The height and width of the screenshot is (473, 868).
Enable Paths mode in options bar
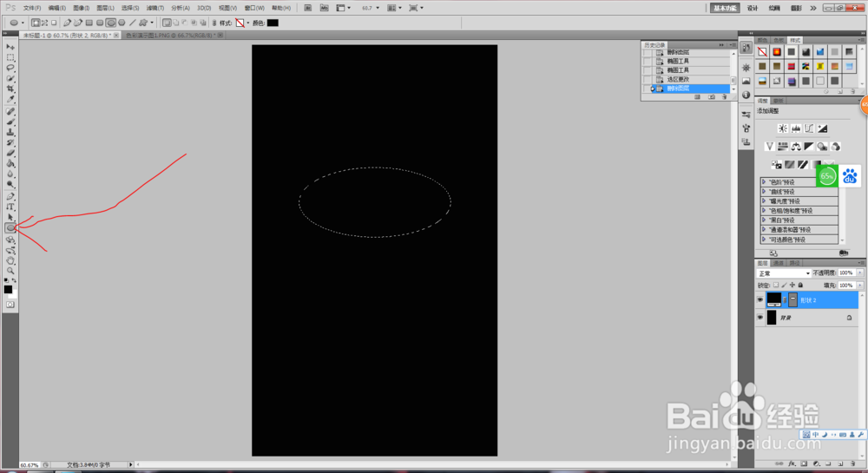[x=45, y=23]
